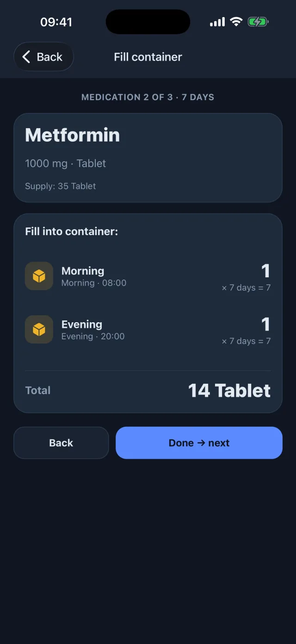The image size is (296, 644).
Task: Confirm with Done → next button
Action: pos(199,443)
